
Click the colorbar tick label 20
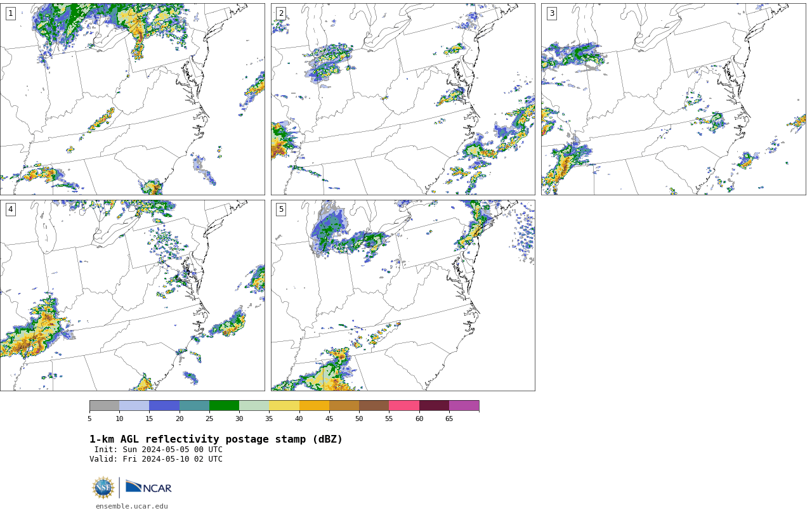coord(180,419)
